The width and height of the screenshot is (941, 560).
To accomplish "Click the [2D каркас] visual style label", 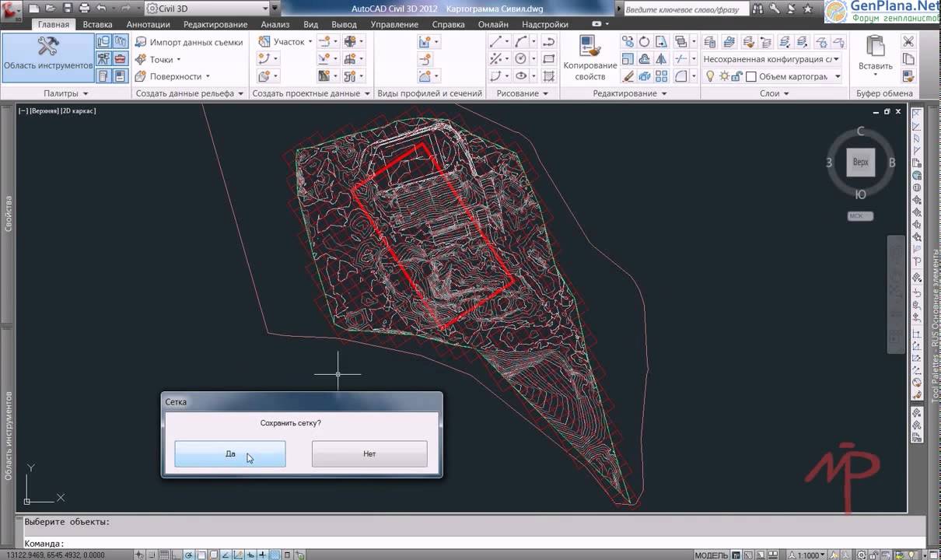I will (79, 111).
